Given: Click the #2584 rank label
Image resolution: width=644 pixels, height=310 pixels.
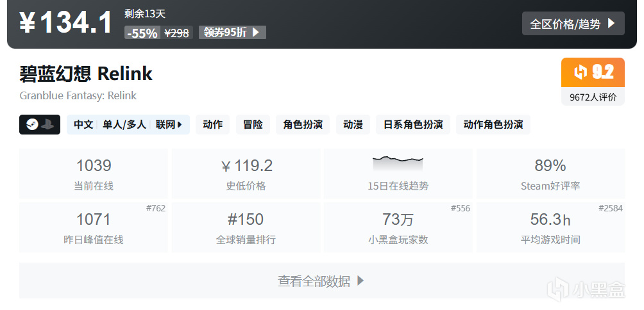Looking at the screenshot, I should point(610,208).
